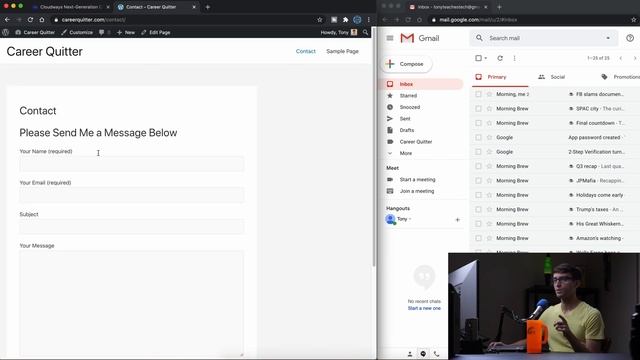This screenshot has width=640, height=360.
Task: Tick checkbox for SPAC city email
Action: coord(478,109)
